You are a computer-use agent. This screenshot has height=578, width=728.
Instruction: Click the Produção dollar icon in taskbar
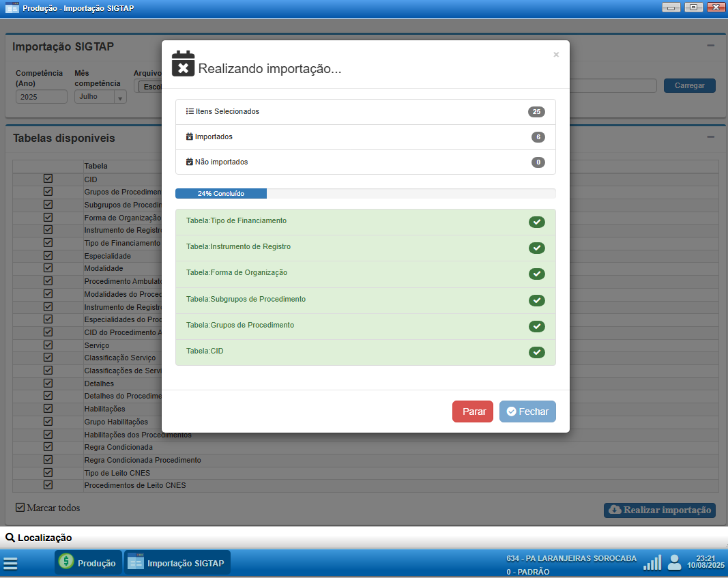tap(66, 563)
